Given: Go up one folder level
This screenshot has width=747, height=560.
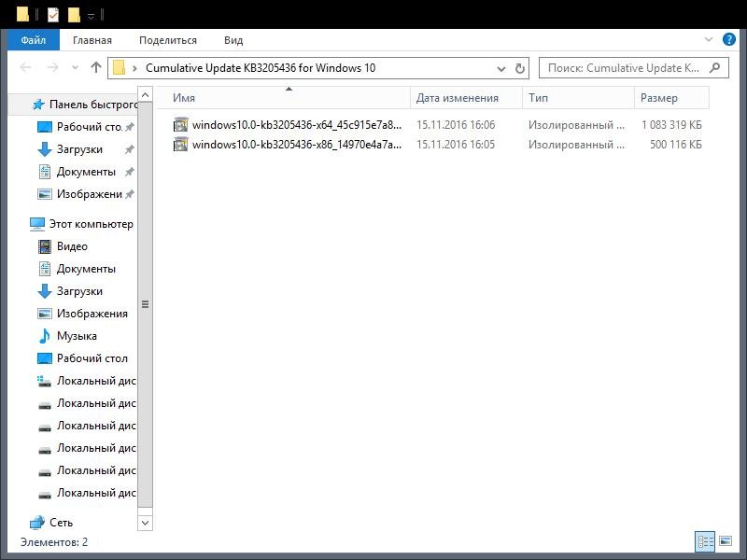Looking at the screenshot, I should (x=96, y=67).
